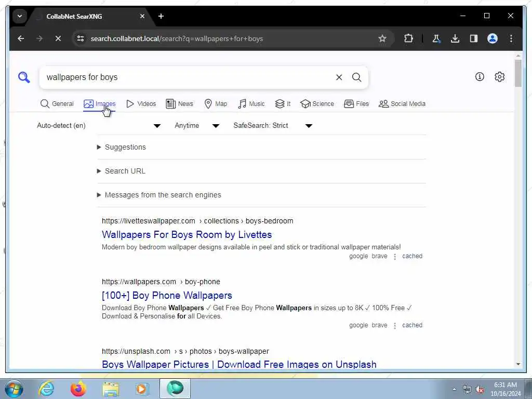This screenshot has width=532, height=399.
Task: Open the Auto-detect (en) language dropdown
Action: pyautogui.click(x=99, y=126)
